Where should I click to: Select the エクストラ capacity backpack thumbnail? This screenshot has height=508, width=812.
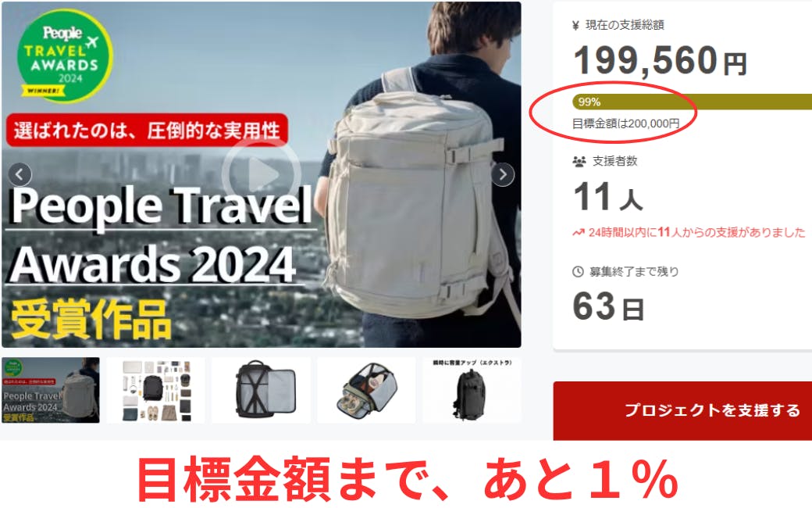click(x=472, y=390)
